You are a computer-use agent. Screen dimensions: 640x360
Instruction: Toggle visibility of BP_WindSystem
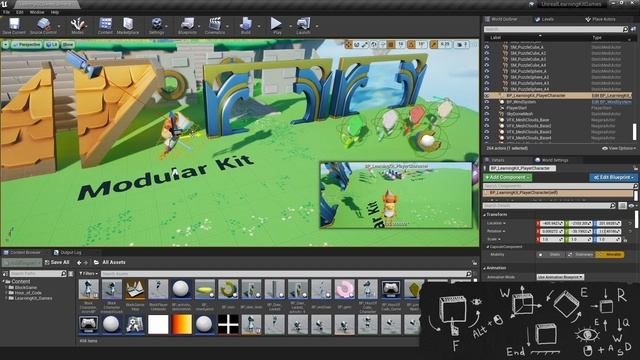click(x=487, y=102)
